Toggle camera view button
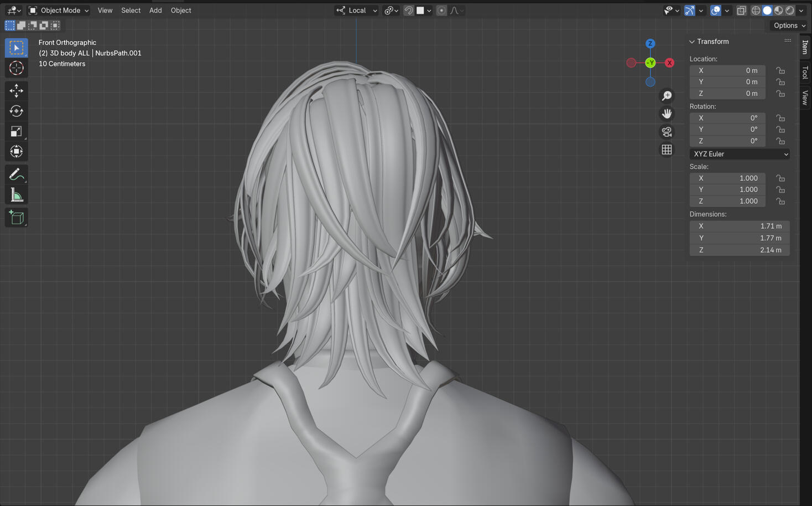The image size is (812, 506). 667,132
